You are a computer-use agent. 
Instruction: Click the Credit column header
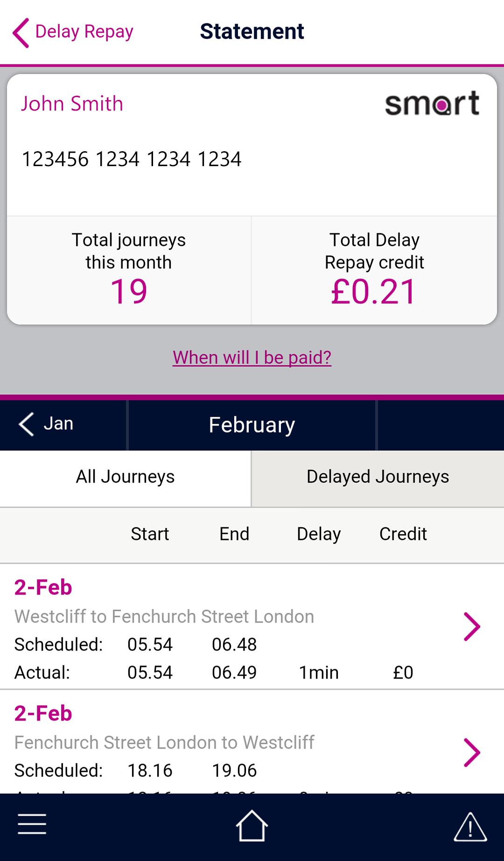point(403,534)
